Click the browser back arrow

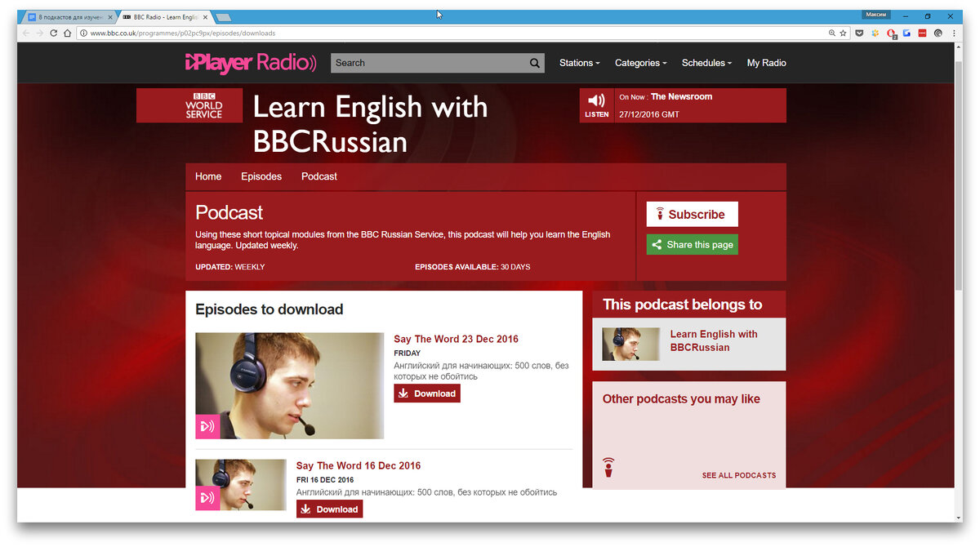(26, 33)
